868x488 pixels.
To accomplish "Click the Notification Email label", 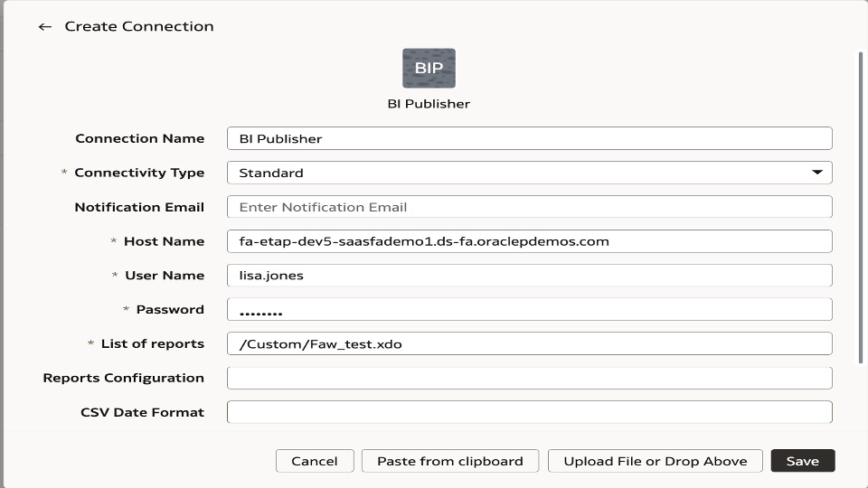I will pyautogui.click(x=139, y=207).
